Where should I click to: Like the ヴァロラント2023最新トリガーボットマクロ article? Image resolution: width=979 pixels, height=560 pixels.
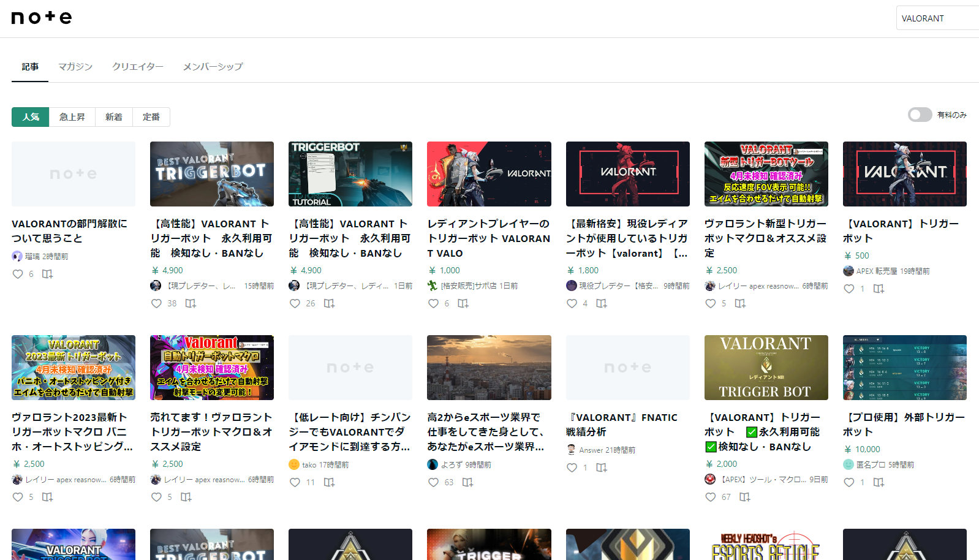pos(18,497)
